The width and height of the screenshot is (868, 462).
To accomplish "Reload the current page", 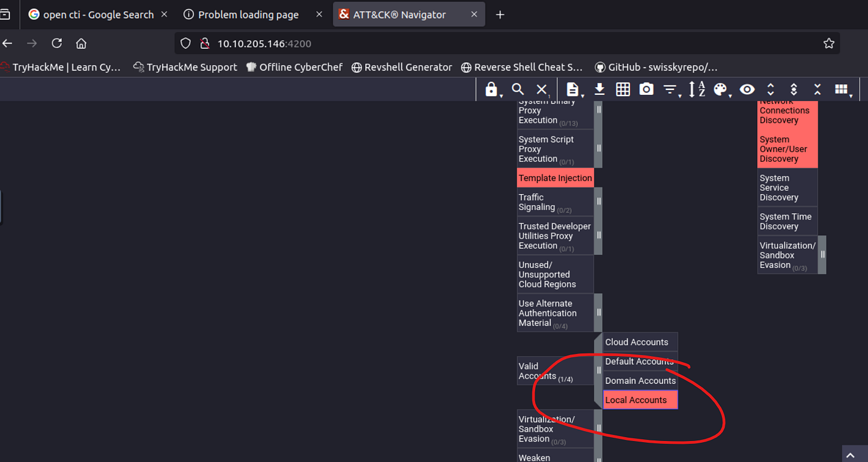I will pyautogui.click(x=57, y=43).
